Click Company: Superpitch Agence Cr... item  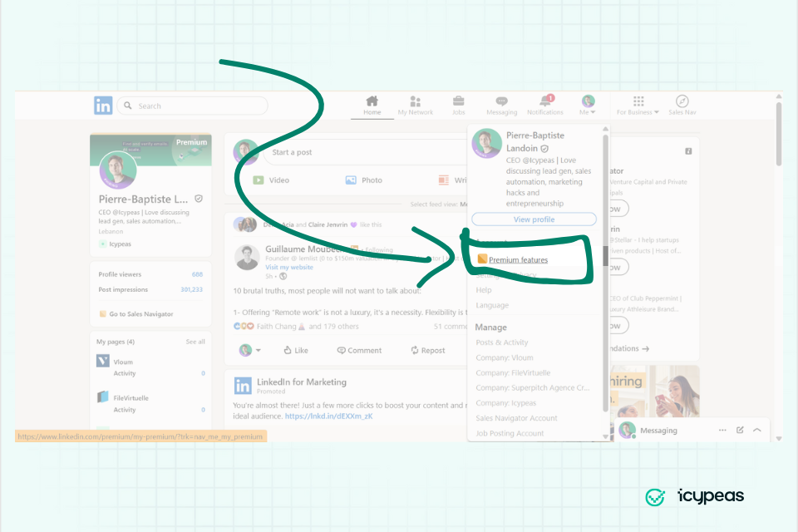[532, 388]
